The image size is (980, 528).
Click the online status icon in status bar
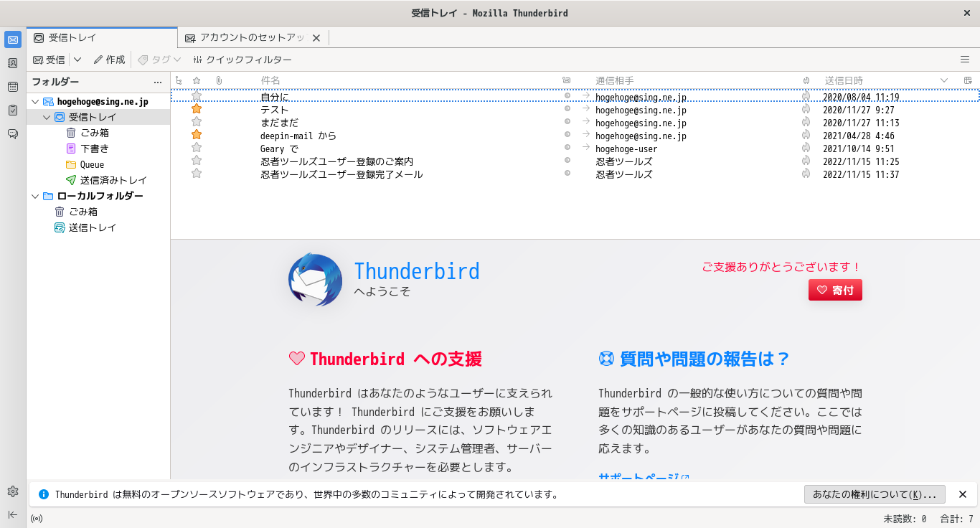(x=37, y=519)
